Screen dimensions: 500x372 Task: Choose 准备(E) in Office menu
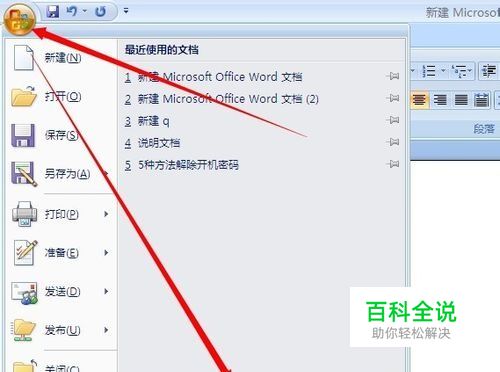point(61,253)
